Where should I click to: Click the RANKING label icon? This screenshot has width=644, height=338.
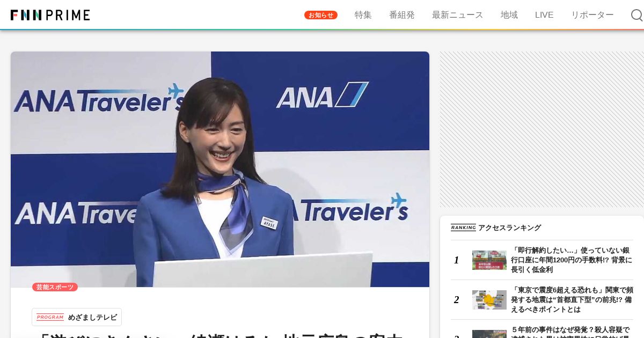(x=463, y=227)
